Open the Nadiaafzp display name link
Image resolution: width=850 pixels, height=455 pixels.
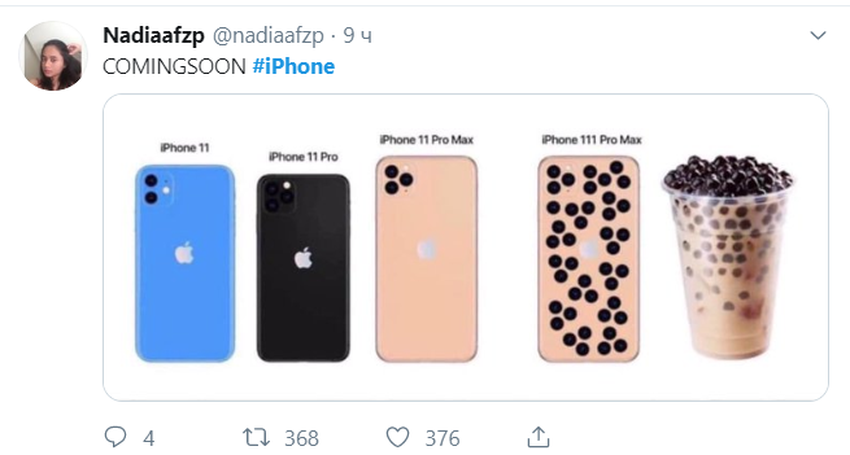(153, 36)
